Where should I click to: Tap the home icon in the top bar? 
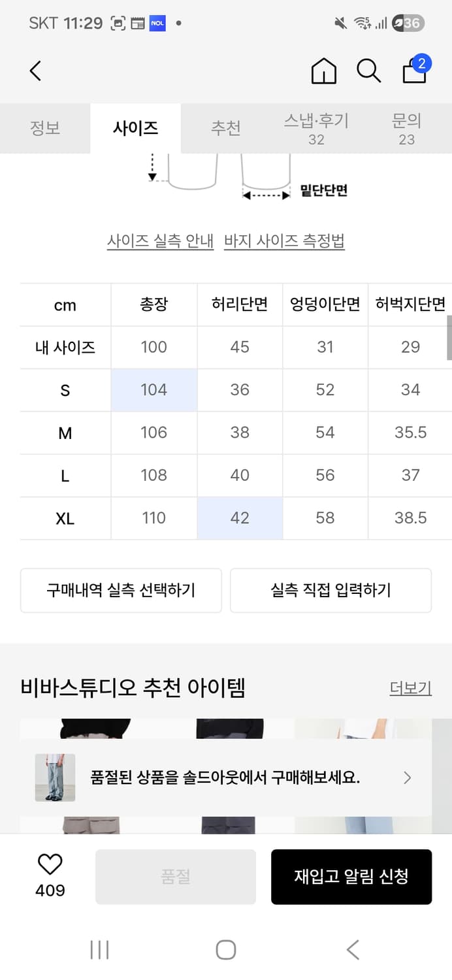click(323, 71)
